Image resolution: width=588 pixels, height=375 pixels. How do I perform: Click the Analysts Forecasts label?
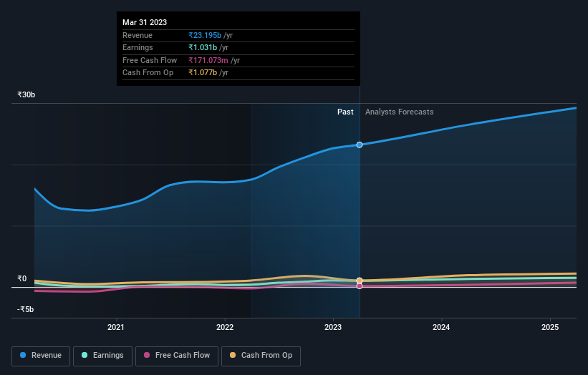(400, 112)
